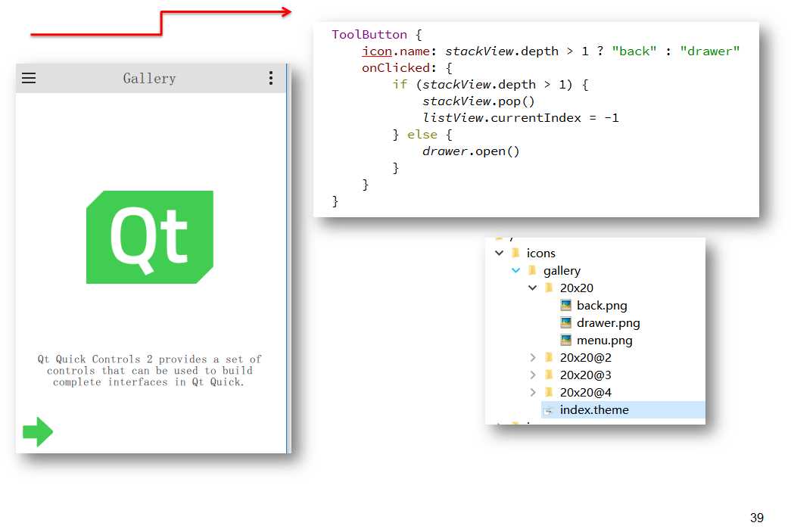Click the "drawer" string in code
The width and height of the screenshot is (791, 532).
[x=710, y=51]
